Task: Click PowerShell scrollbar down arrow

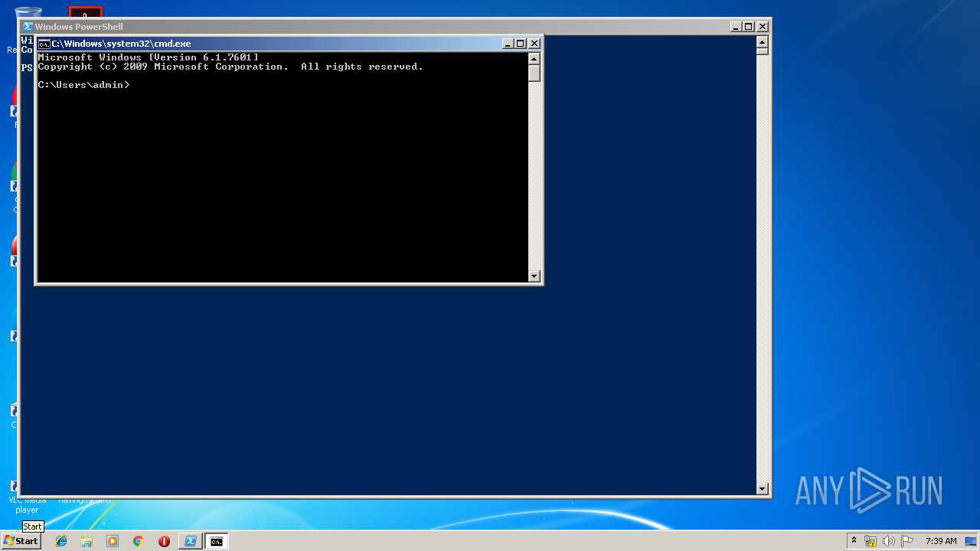Action: 762,488
